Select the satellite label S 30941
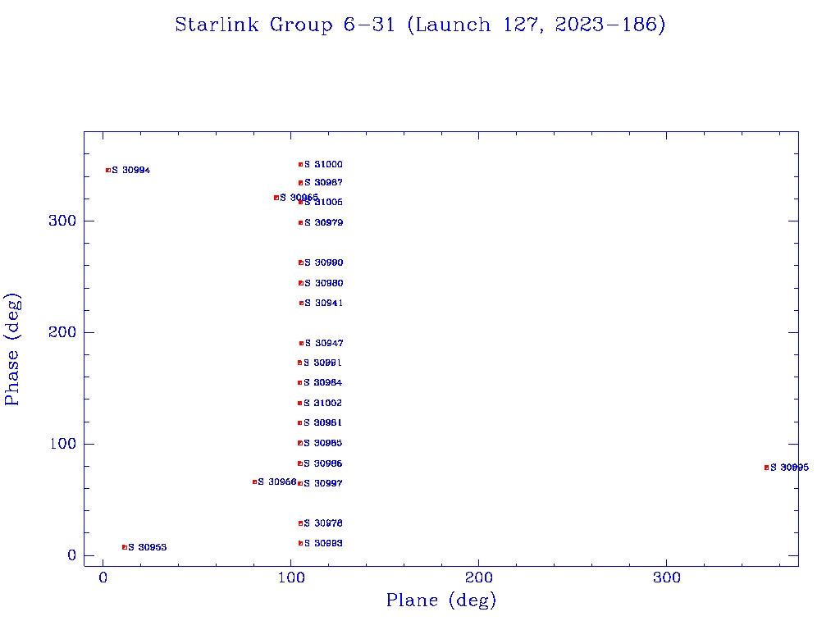Screen dimensions: 840x630 pos(323,304)
